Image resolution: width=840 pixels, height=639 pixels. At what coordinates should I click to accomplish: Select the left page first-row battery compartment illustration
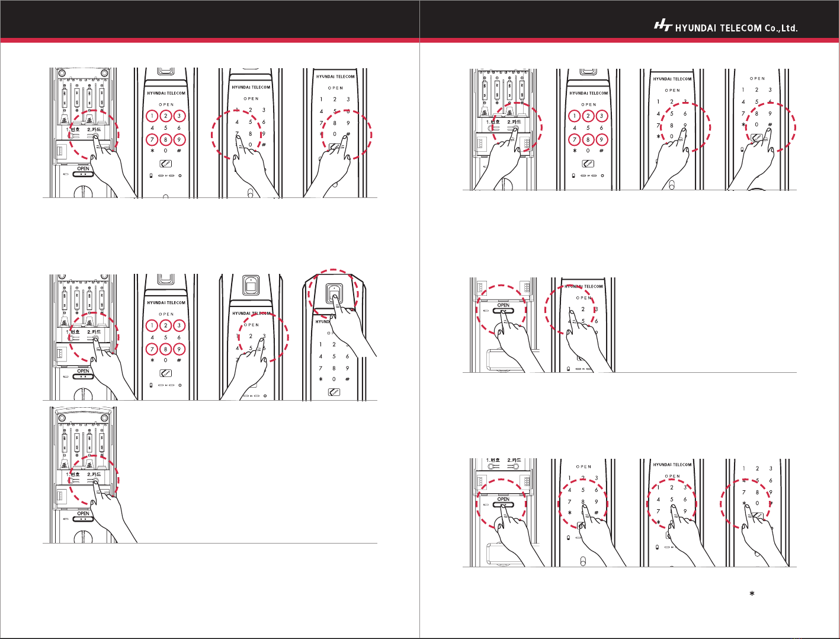point(93,132)
